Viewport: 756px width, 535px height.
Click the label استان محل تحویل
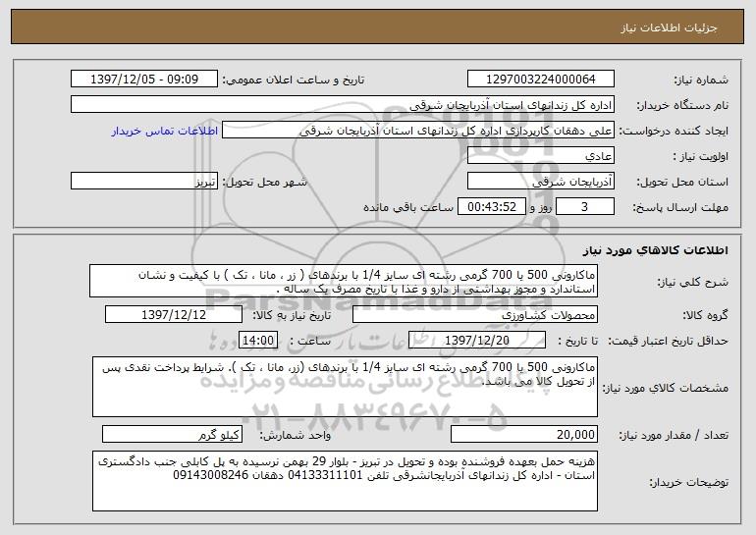(x=682, y=182)
